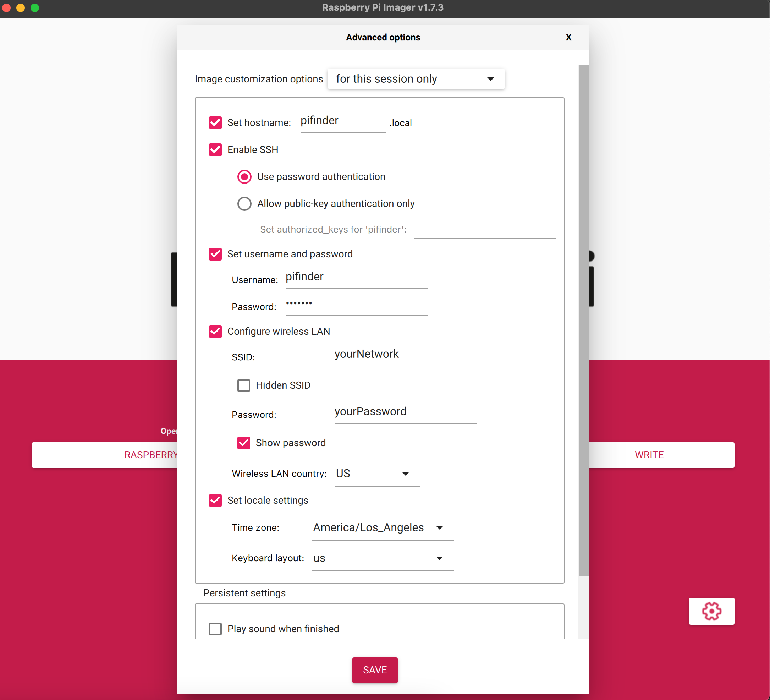The height and width of the screenshot is (700, 770).
Task: Open Image customization options dropdown
Action: [x=416, y=79]
